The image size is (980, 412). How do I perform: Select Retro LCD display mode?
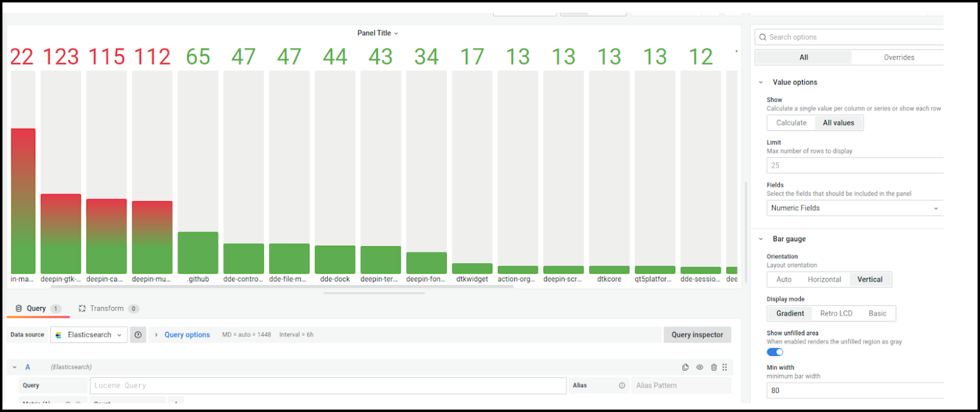point(836,314)
